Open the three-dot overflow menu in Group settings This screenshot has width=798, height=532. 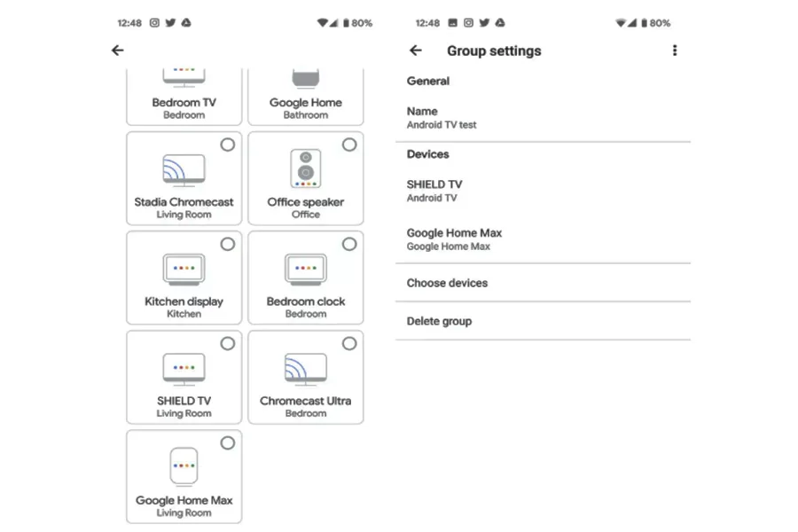(675, 50)
